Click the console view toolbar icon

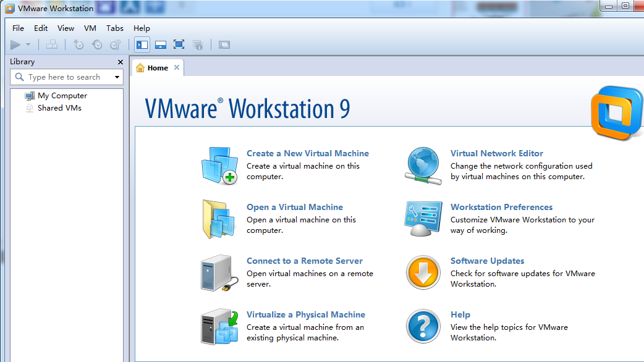224,44
